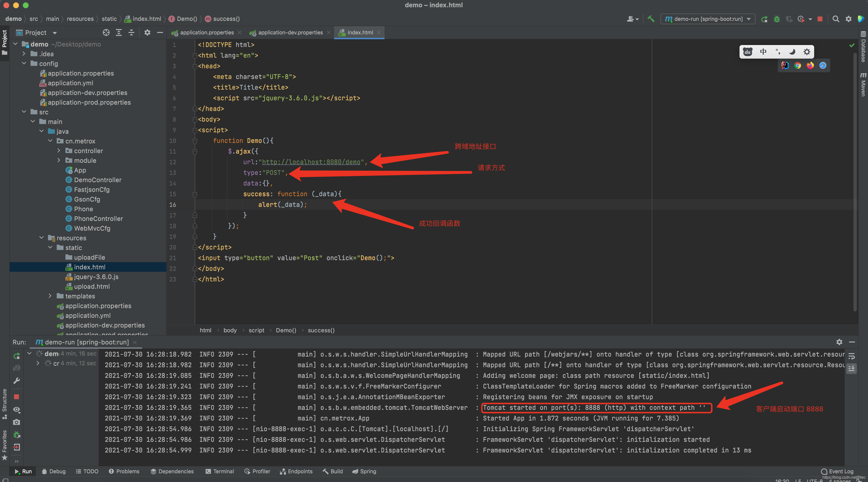868x482 pixels.
Task: Toggle scroll to end in console
Action: pyautogui.click(x=852, y=368)
